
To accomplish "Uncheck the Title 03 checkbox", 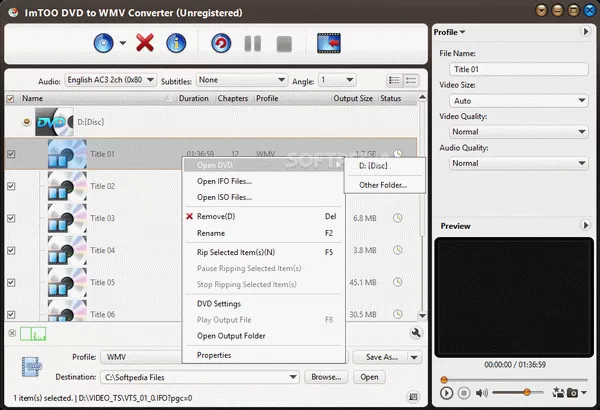I will pos(11,218).
